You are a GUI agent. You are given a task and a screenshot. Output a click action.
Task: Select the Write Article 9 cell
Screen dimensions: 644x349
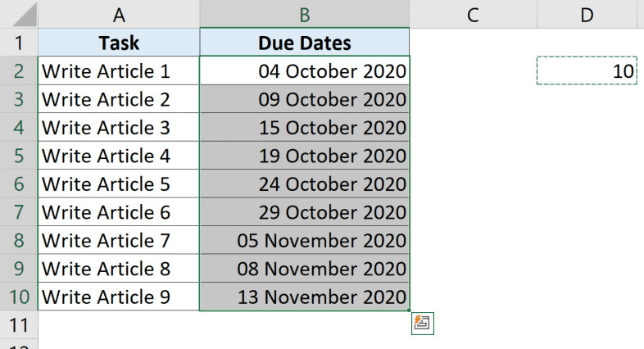120,296
